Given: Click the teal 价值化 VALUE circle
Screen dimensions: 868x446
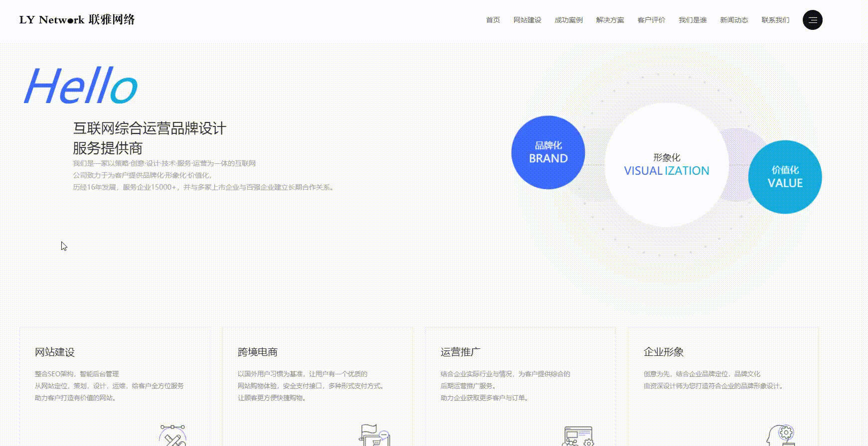Looking at the screenshot, I should (785, 177).
